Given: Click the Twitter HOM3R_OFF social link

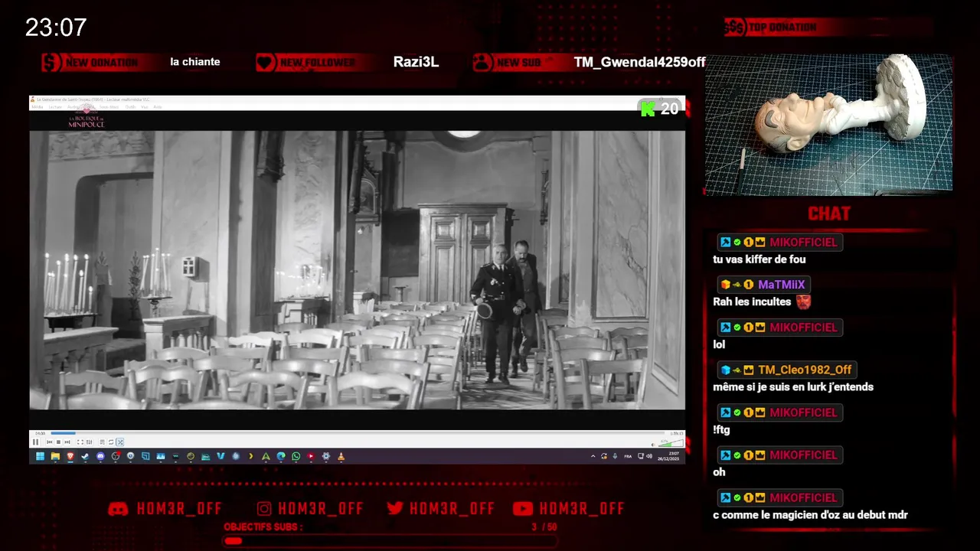Looking at the screenshot, I should (441, 509).
